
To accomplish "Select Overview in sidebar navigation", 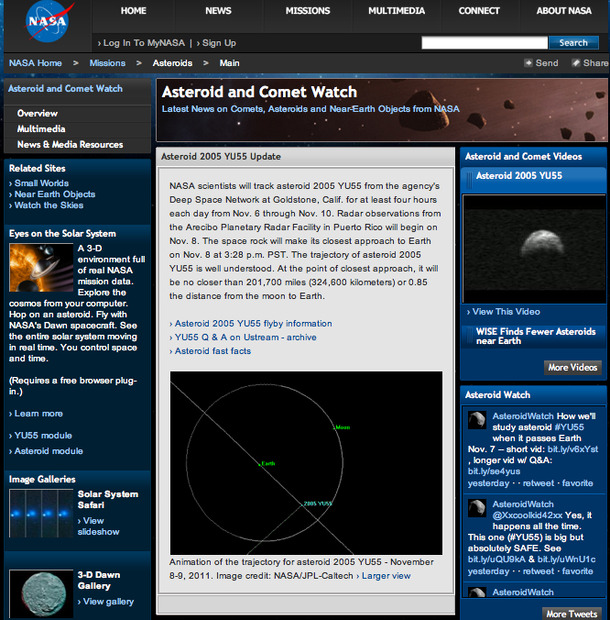I will [x=37, y=113].
